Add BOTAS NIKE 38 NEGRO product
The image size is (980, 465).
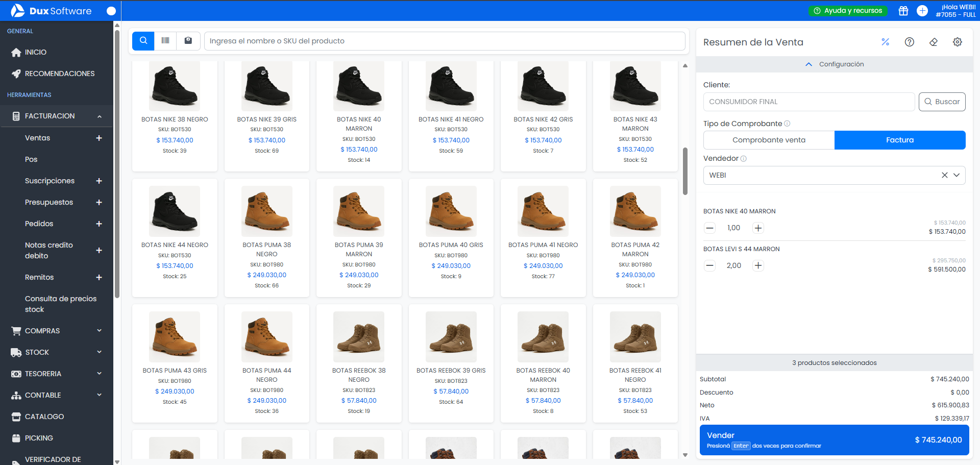[x=175, y=116]
